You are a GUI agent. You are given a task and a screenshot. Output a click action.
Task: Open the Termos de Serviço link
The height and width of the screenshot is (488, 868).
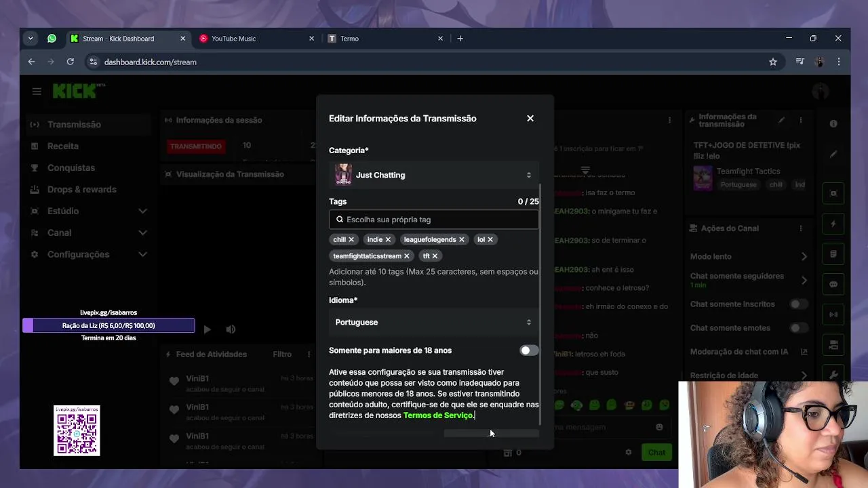438,415
